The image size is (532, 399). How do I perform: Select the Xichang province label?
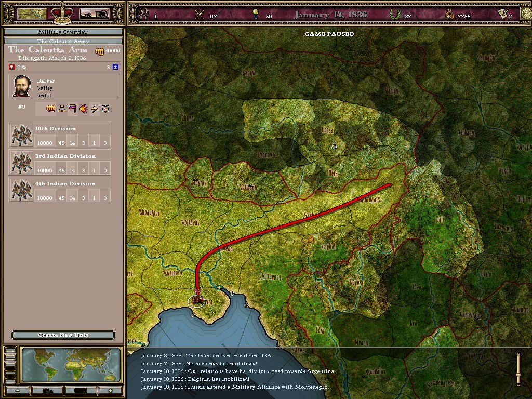[467, 133]
